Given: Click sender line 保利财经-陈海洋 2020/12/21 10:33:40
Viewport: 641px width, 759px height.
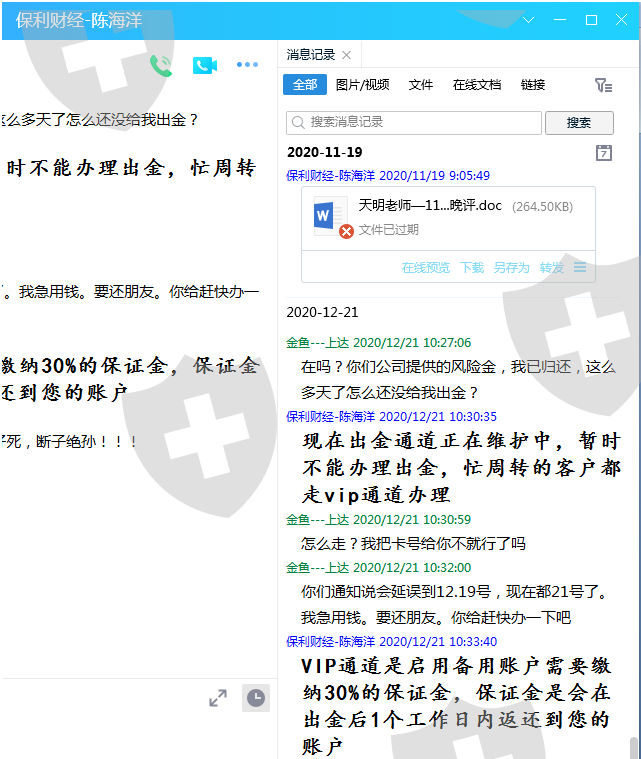Looking at the screenshot, I should (x=391, y=641).
